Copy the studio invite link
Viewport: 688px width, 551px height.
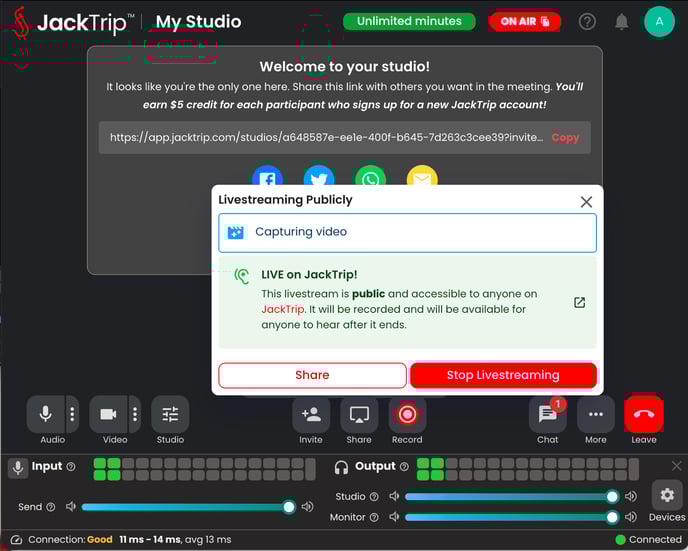tap(565, 138)
